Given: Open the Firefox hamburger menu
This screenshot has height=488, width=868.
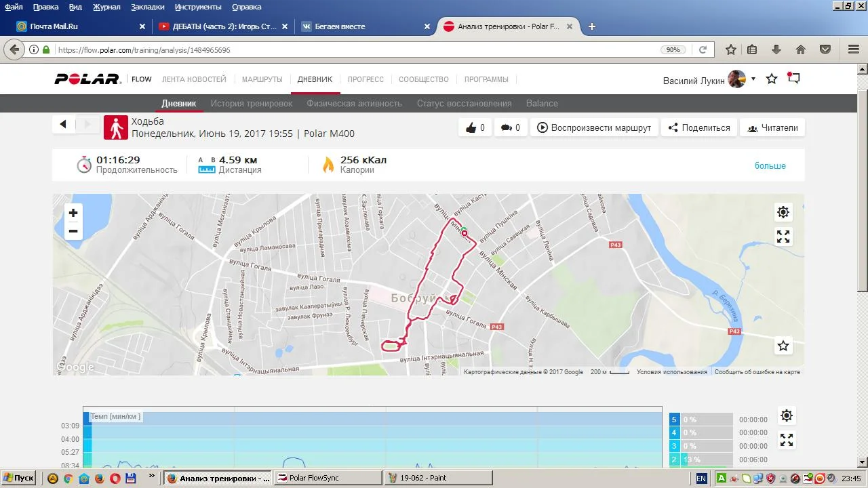Looking at the screenshot, I should pos(854,49).
